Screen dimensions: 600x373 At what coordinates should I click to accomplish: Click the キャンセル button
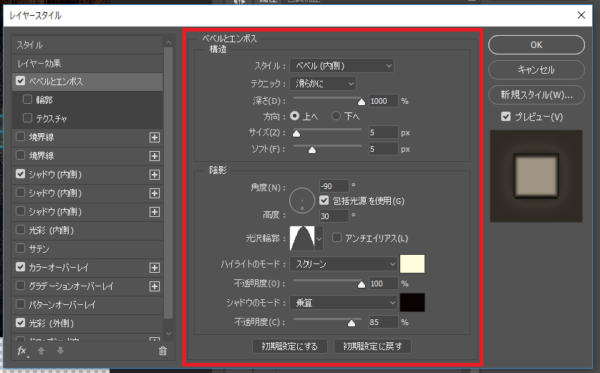536,70
